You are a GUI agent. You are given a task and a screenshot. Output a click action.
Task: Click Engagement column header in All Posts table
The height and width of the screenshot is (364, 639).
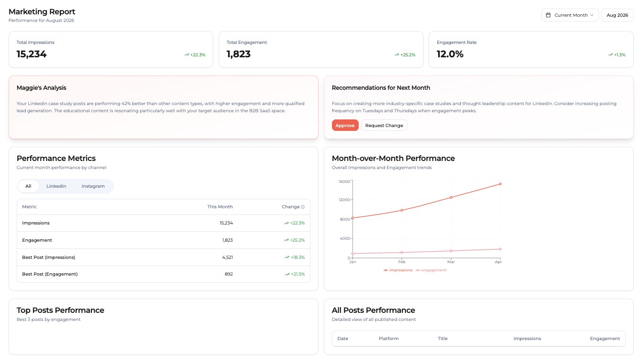[605, 339]
